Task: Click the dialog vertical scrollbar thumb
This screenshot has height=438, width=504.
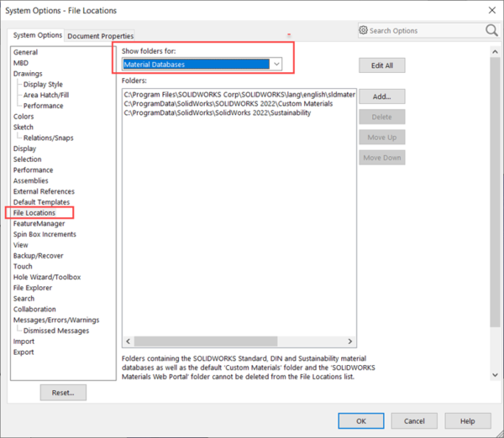Action: tap(495, 192)
